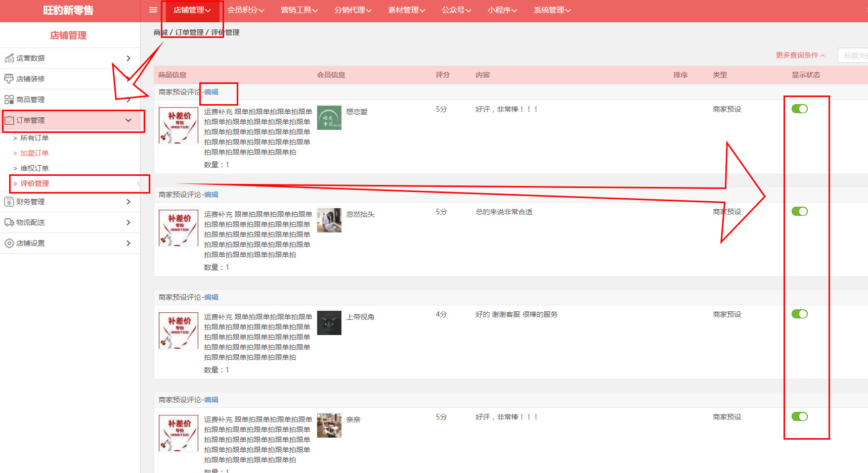Click the 财务管理 icon in sidebar

[9, 202]
